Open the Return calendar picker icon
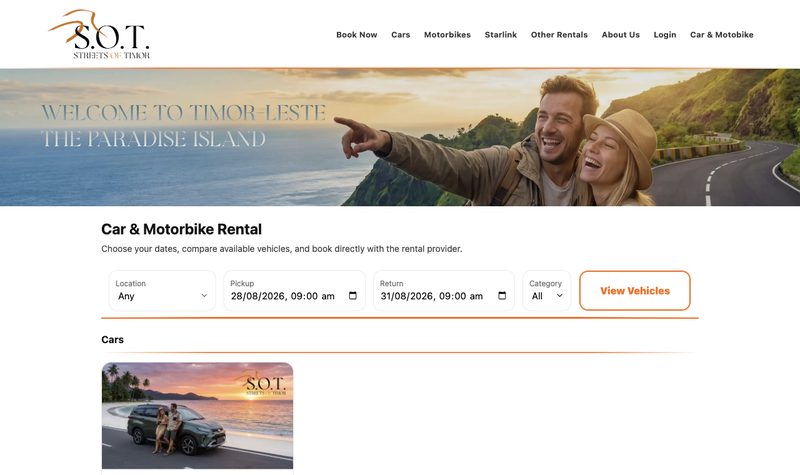Image resolution: width=800 pixels, height=475 pixels. (502, 295)
